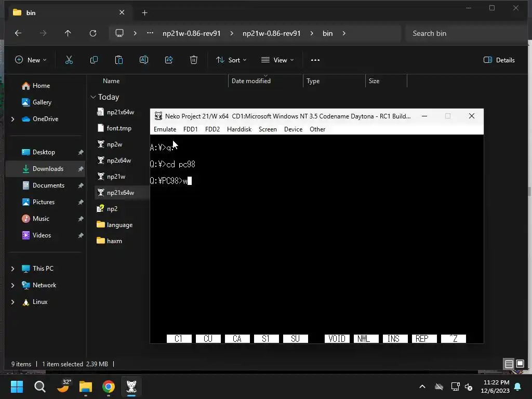Click the first np21w-0.86-rev91 breadcrumb
The width and height of the screenshot is (532, 399).
click(192, 33)
